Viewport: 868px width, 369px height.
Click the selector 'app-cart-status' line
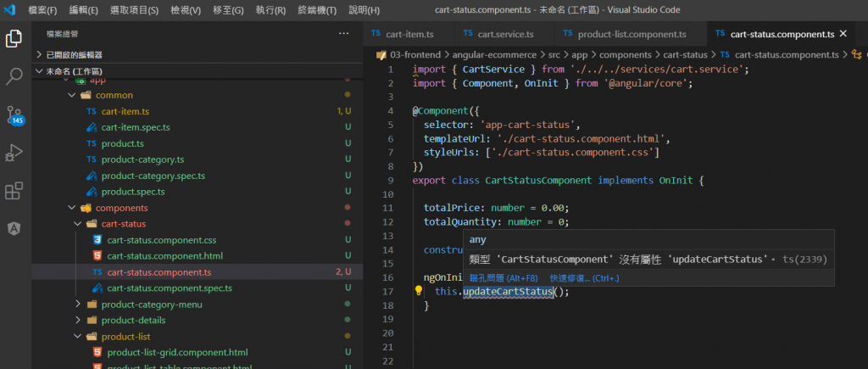click(502, 125)
